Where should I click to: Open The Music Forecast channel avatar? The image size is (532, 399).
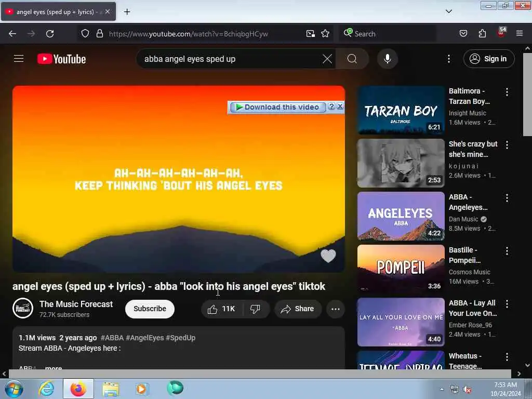[x=23, y=308]
